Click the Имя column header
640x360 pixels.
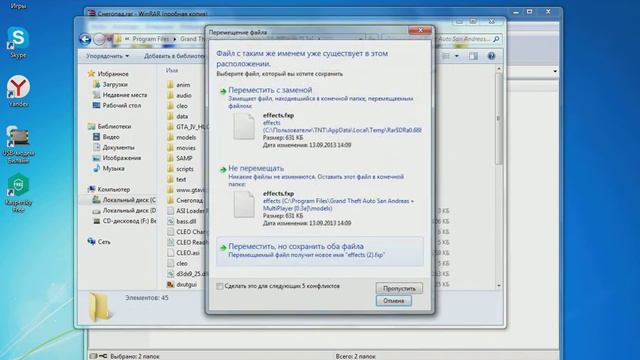[172, 71]
